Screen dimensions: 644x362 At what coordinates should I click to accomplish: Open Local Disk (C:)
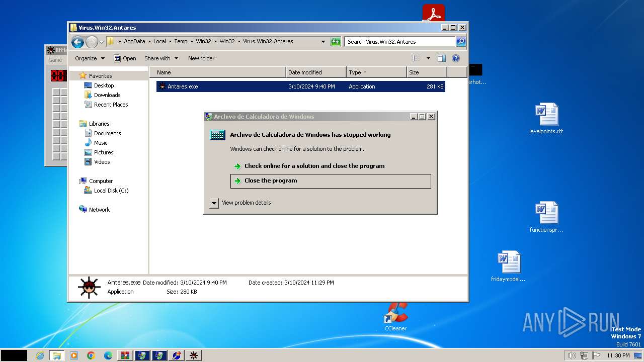(111, 191)
